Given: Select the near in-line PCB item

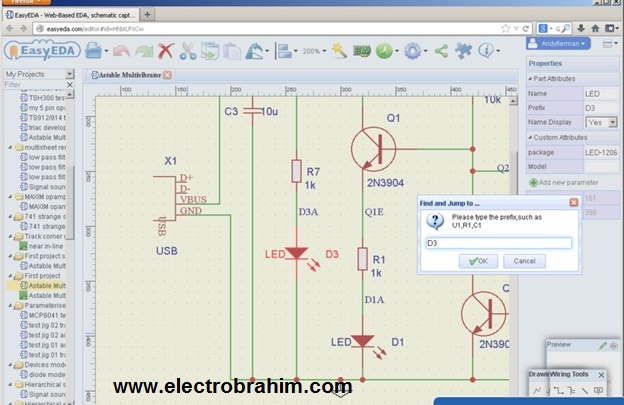Looking at the screenshot, I should (41, 246).
